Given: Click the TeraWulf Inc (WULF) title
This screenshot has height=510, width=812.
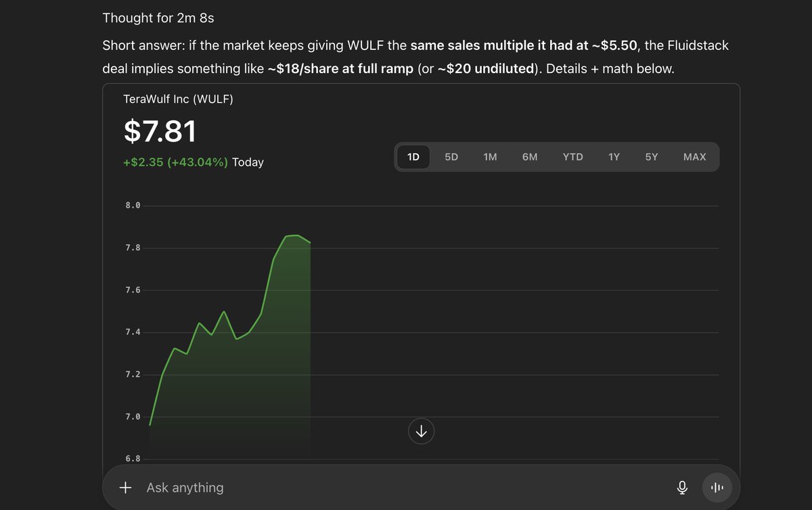Looking at the screenshot, I should 178,99.
